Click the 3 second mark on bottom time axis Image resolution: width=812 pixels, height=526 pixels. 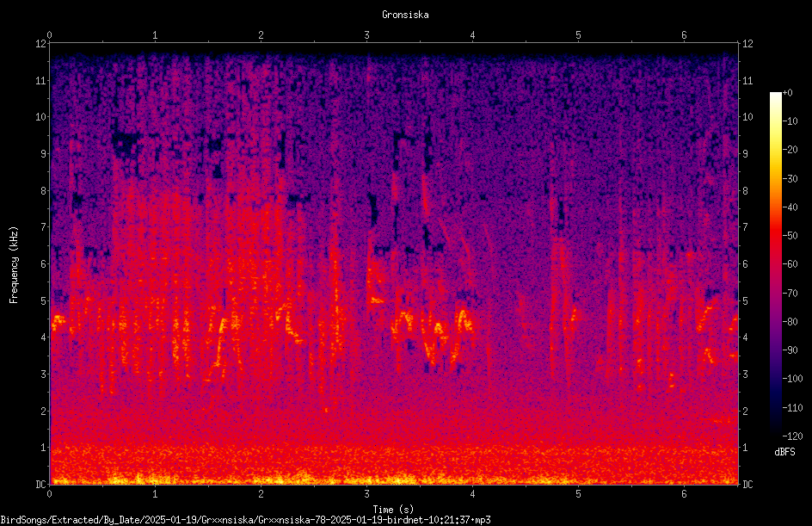click(366, 494)
